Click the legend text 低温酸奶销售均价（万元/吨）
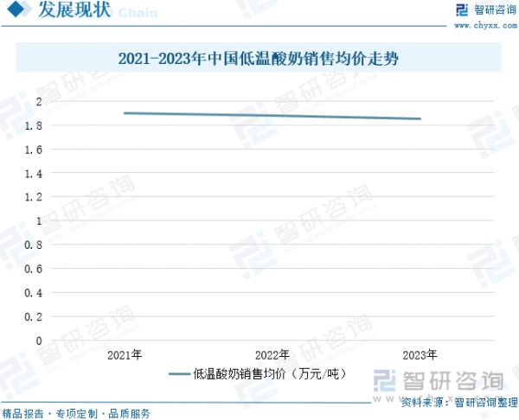The image size is (519, 420). [270, 374]
